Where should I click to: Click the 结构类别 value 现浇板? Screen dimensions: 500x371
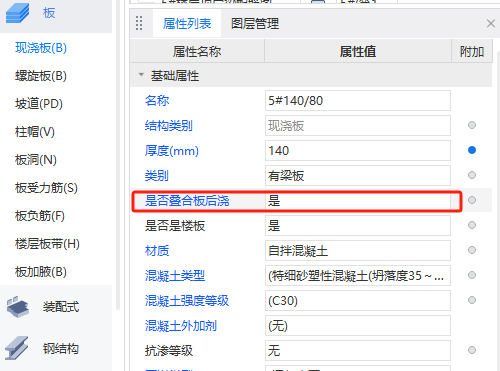click(x=358, y=125)
